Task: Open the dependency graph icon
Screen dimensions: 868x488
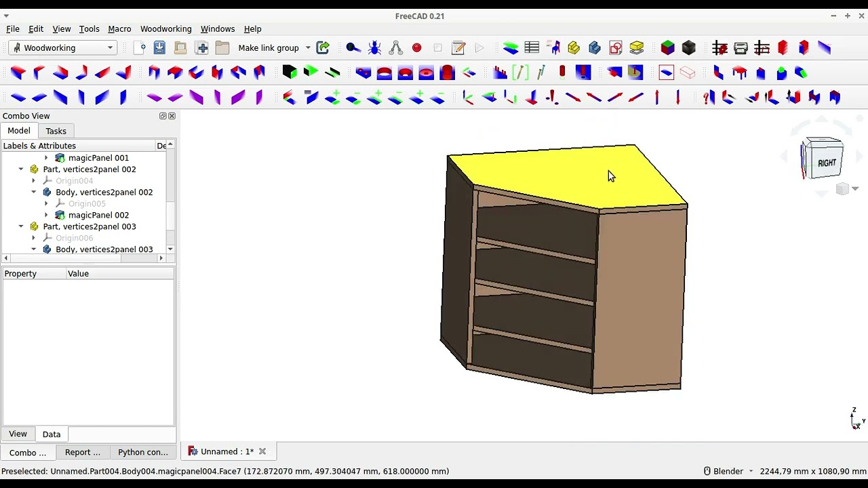Action: (x=396, y=47)
